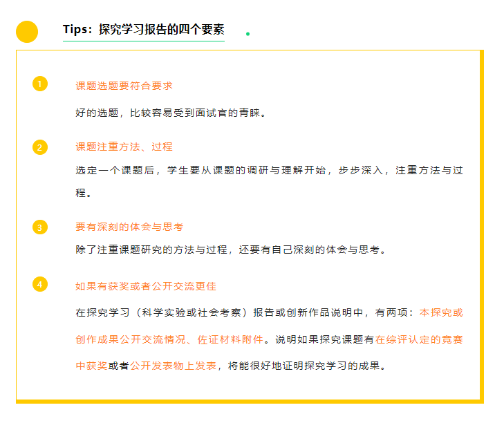Click the orange phrase "在综评认定的竞赛"
The height and width of the screenshot is (432, 504).
pos(419,339)
